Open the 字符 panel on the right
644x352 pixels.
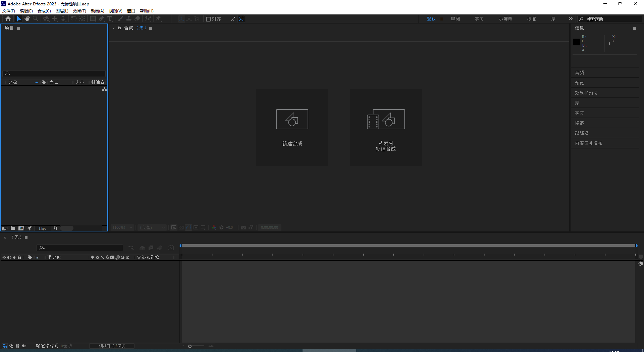tap(579, 113)
